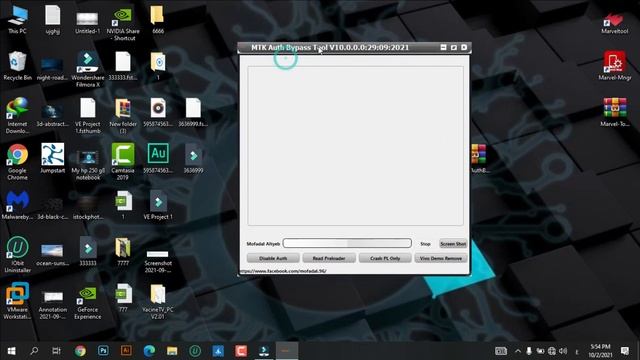Select the 777 file icon
This screenshot has width=640, height=360.
[123, 298]
